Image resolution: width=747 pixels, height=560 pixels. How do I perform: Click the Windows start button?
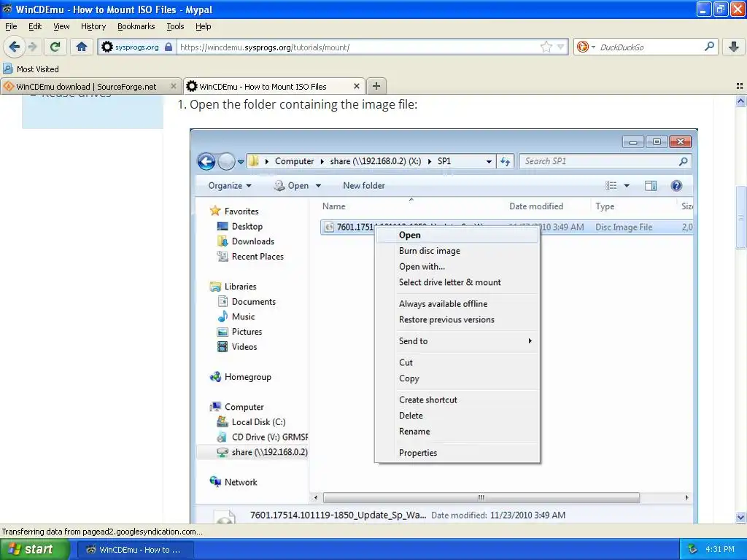[x=35, y=550]
